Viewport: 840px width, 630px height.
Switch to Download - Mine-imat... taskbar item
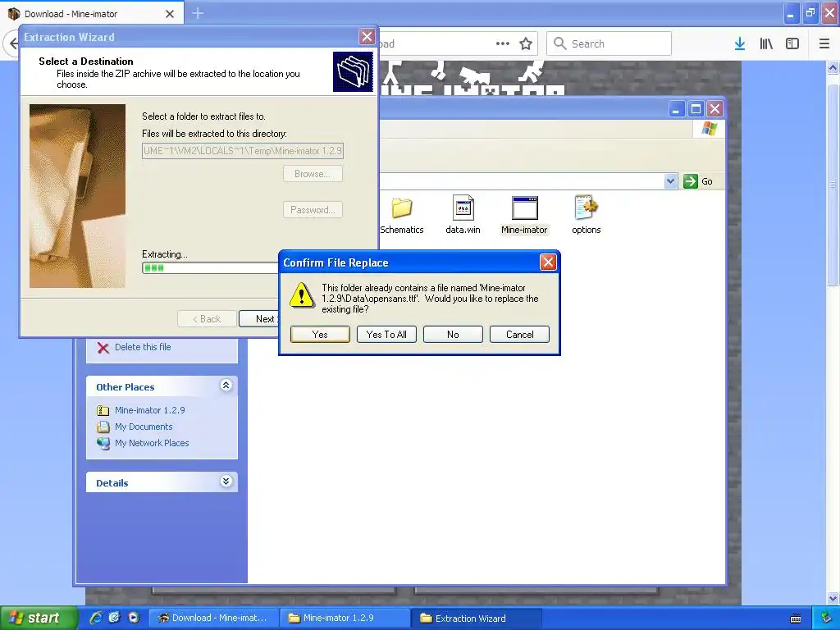(x=214, y=619)
